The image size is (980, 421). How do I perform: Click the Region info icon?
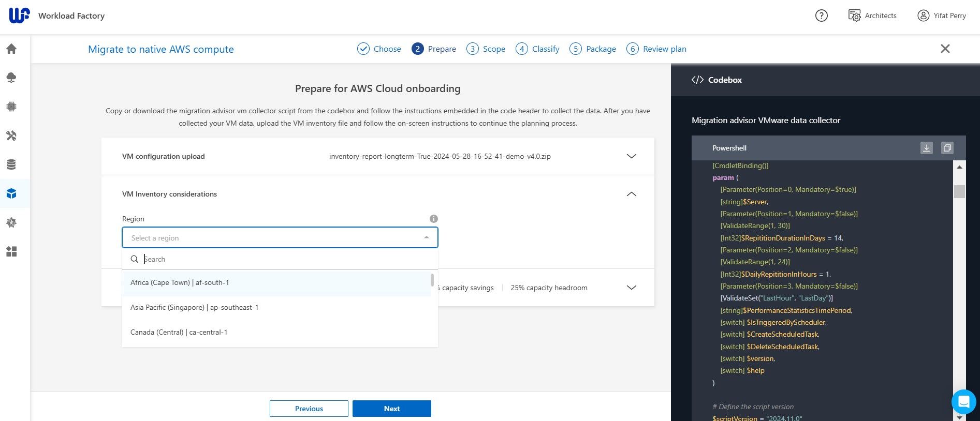point(434,219)
